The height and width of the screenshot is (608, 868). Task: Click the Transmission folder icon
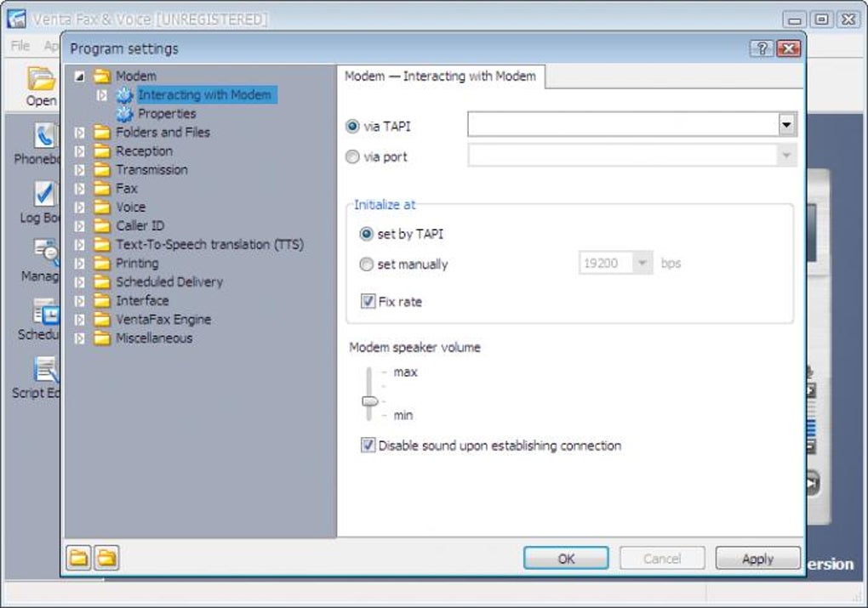[x=102, y=170]
